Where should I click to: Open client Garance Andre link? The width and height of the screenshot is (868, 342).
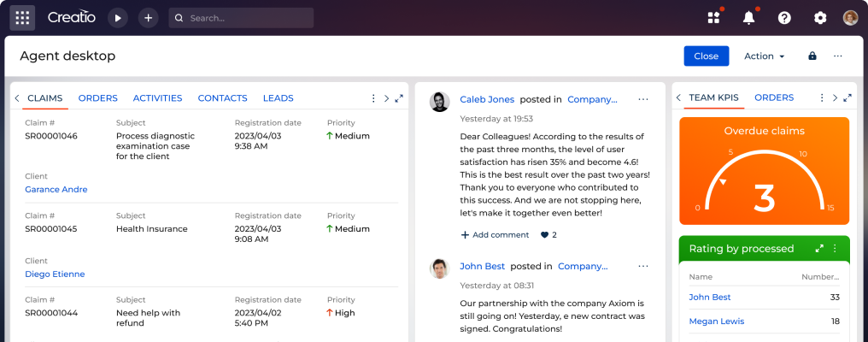[x=56, y=189]
